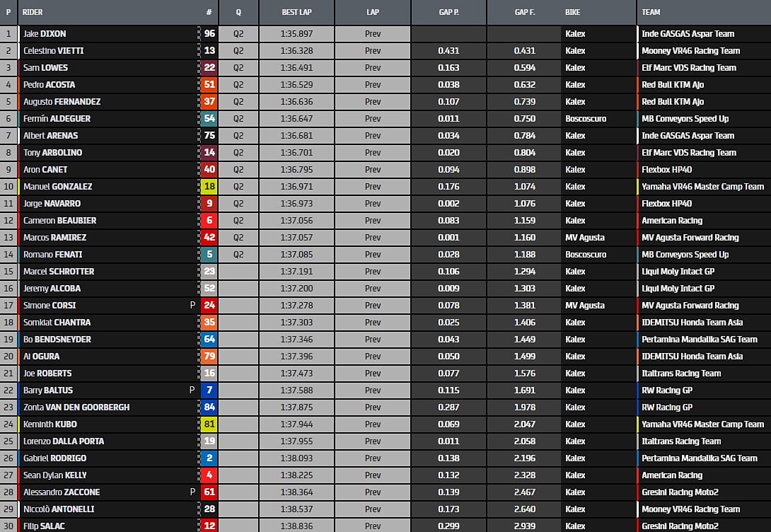The width and height of the screenshot is (771, 532).
Task: Click the Prev lap cell for Augusto Fernandez
Action: click(373, 102)
